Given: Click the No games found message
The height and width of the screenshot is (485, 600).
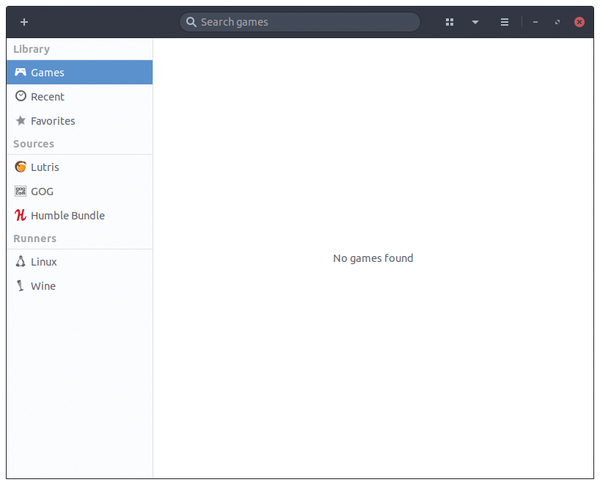Looking at the screenshot, I should 373,258.
